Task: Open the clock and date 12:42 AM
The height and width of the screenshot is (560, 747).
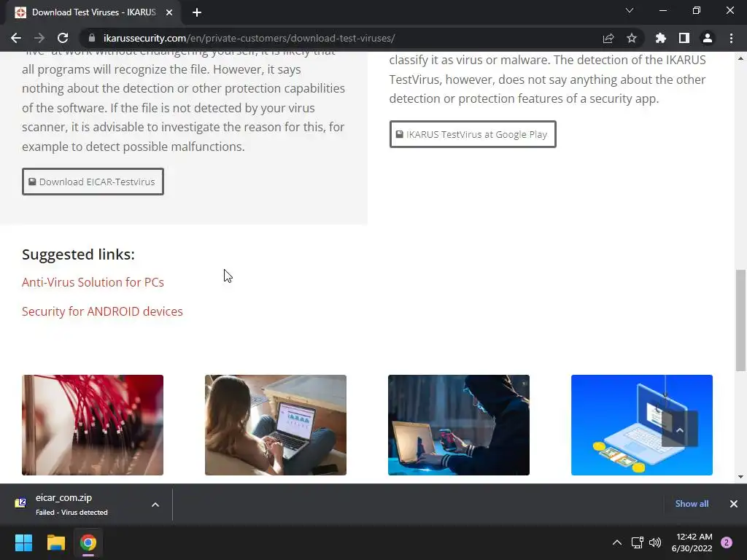Action: 692,542
